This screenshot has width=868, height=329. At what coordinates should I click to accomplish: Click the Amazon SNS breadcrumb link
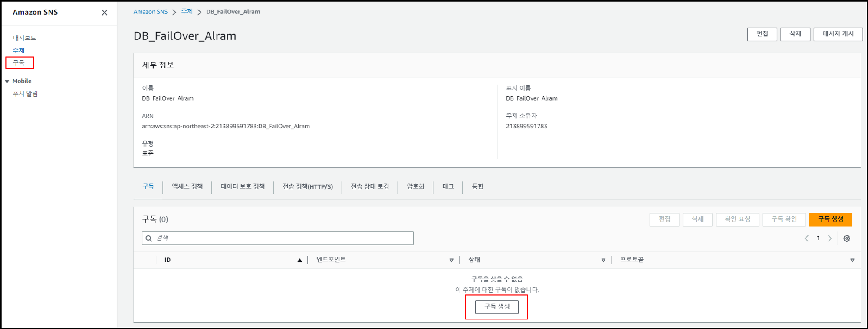(150, 12)
